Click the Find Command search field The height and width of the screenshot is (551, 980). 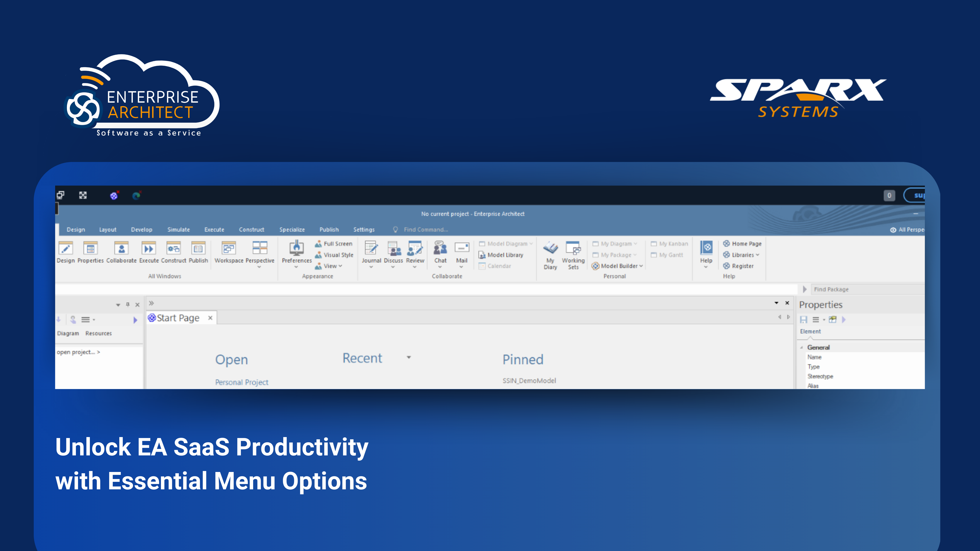(425, 230)
